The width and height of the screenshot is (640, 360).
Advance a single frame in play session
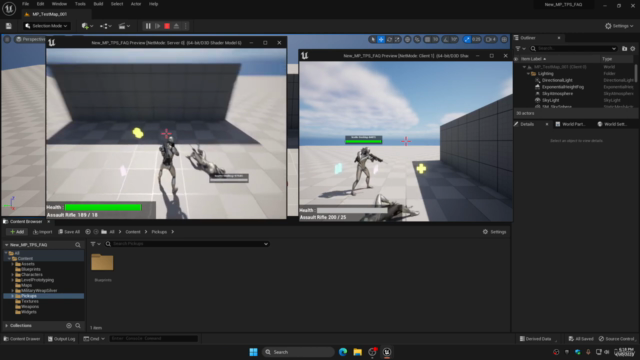tap(158, 26)
